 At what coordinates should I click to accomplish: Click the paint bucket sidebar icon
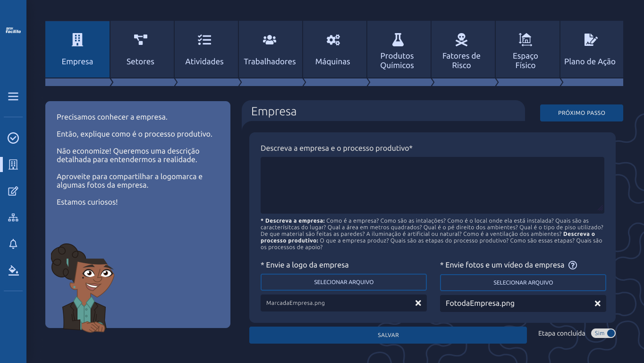[x=13, y=270]
